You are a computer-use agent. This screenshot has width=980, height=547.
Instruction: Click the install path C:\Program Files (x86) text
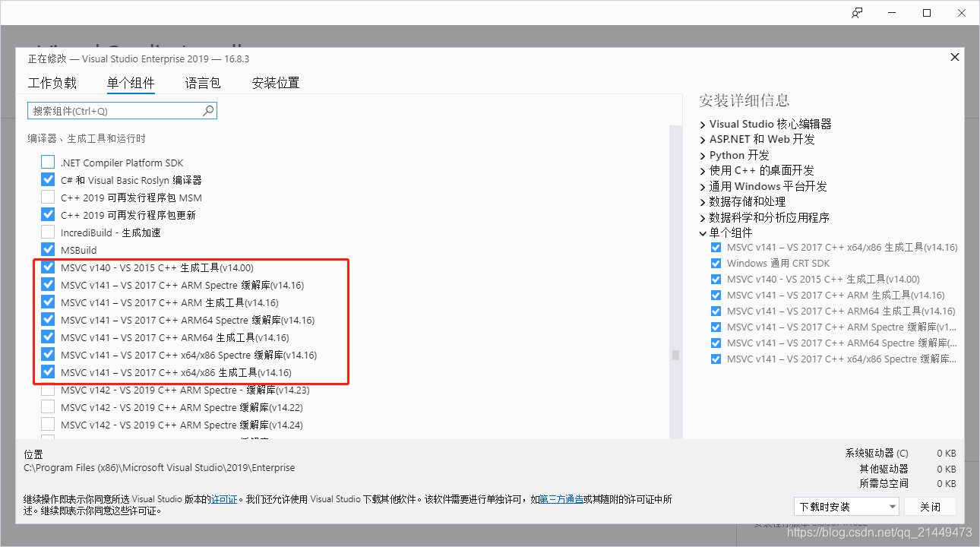(160, 468)
